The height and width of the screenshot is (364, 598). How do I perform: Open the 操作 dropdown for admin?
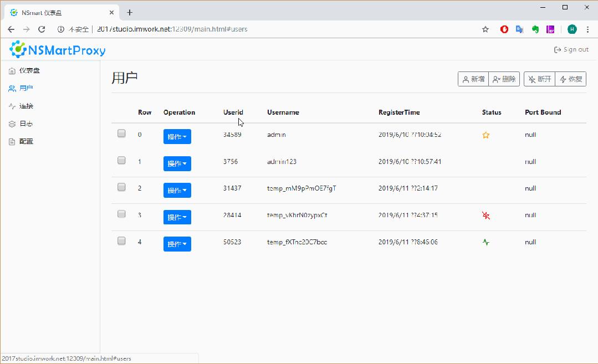[177, 136]
